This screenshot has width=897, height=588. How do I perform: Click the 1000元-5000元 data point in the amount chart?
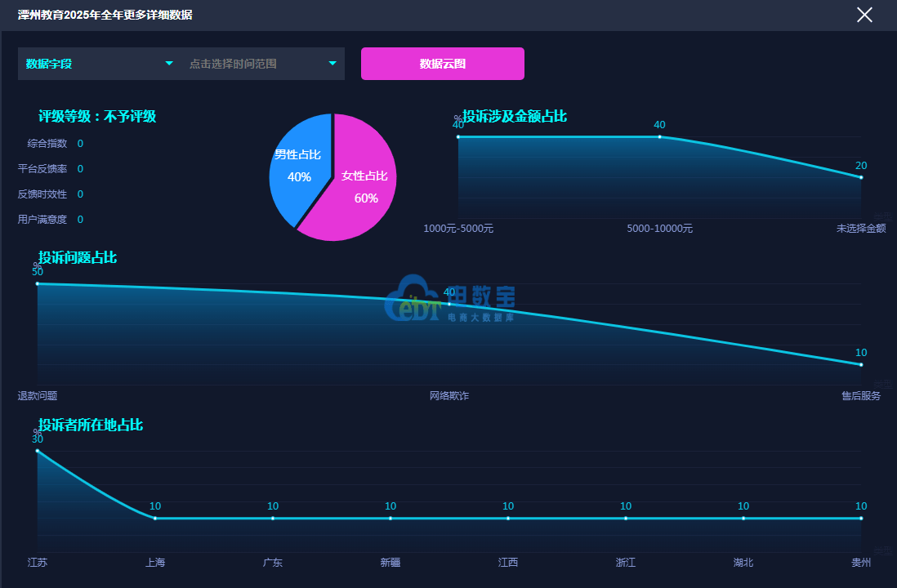458,136
